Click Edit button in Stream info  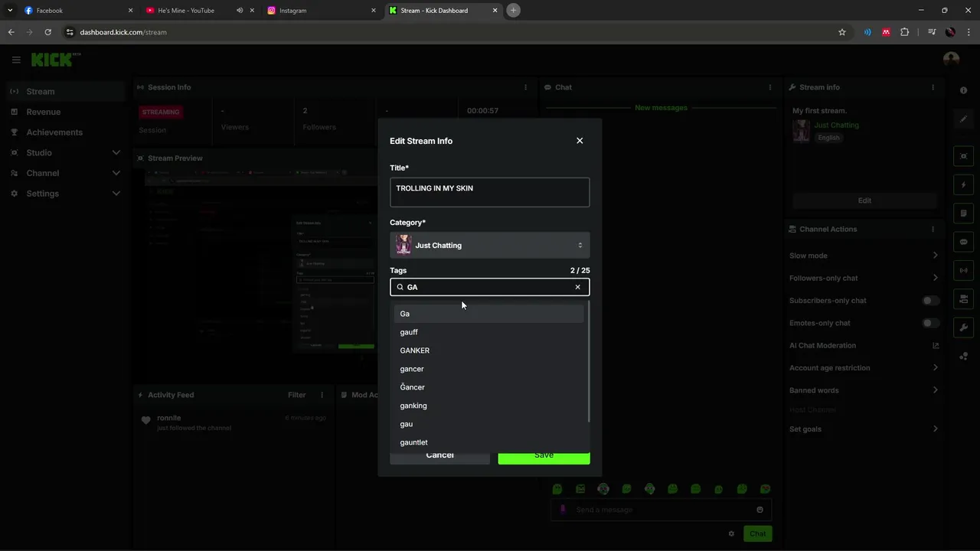(x=864, y=201)
